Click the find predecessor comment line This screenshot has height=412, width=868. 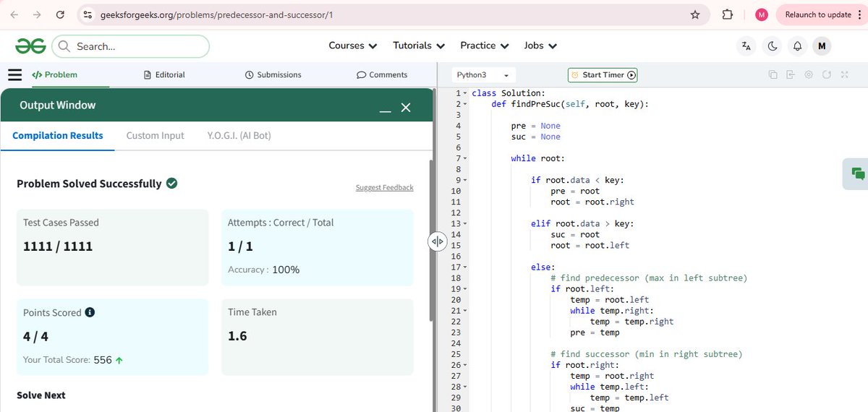649,278
